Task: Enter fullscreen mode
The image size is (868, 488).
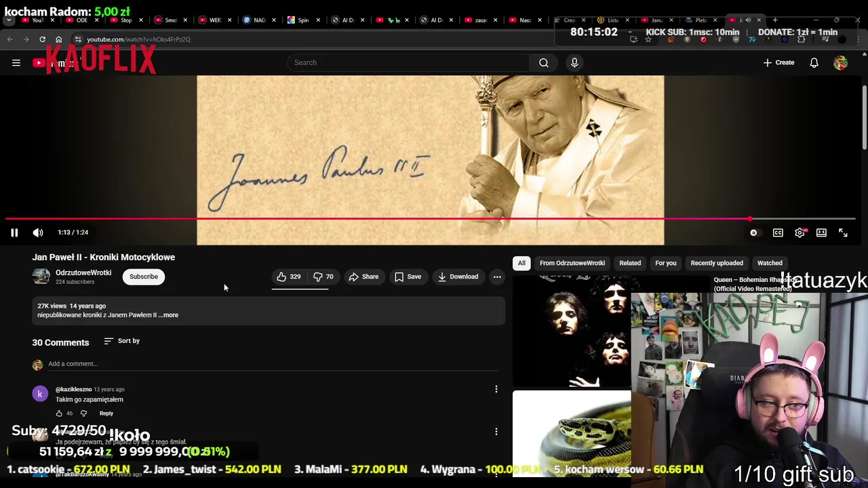Action: (843, 232)
